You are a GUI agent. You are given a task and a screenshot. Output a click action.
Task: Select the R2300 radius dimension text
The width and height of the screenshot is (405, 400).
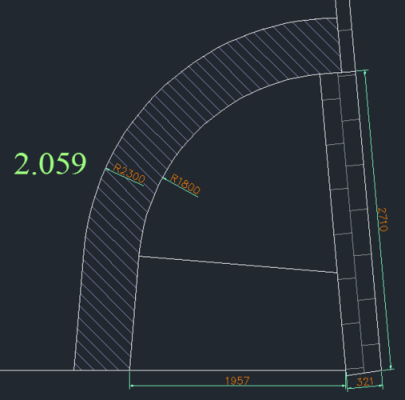pyautogui.click(x=129, y=173)
